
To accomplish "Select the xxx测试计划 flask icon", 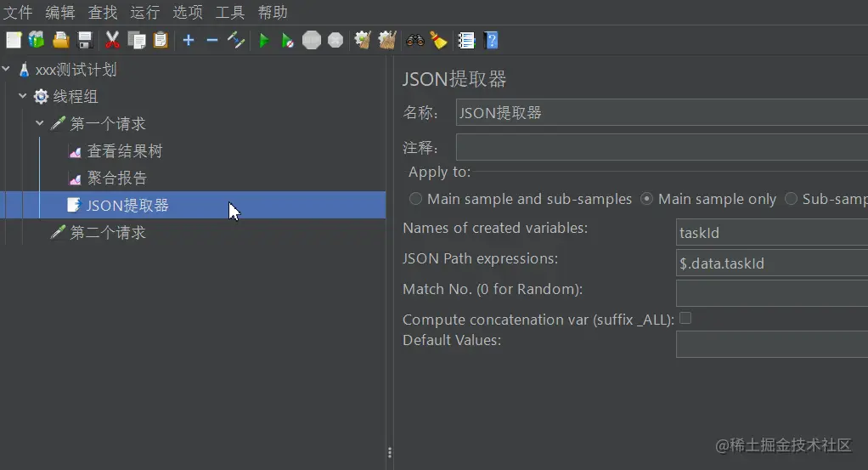I will coord(25,70).
